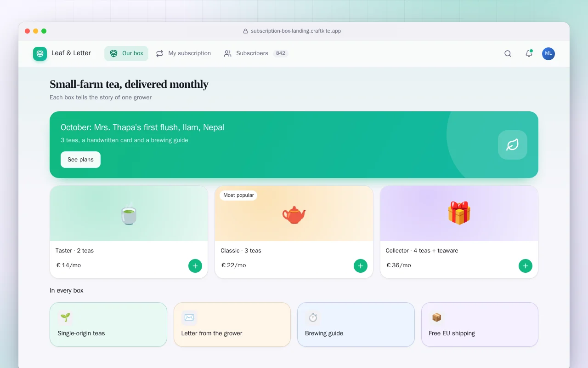Click the €14/mo price
The image size is (588, 368).
[68, 265]
